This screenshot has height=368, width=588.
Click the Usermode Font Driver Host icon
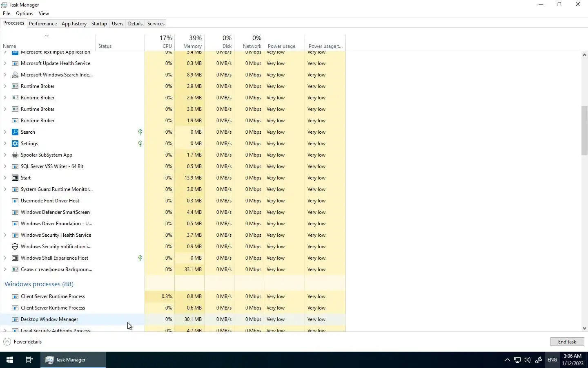(15, 201)
